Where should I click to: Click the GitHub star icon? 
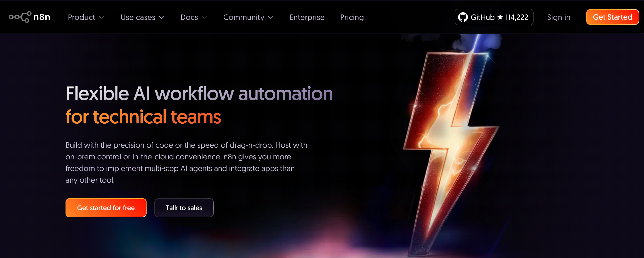coord(500,17)
